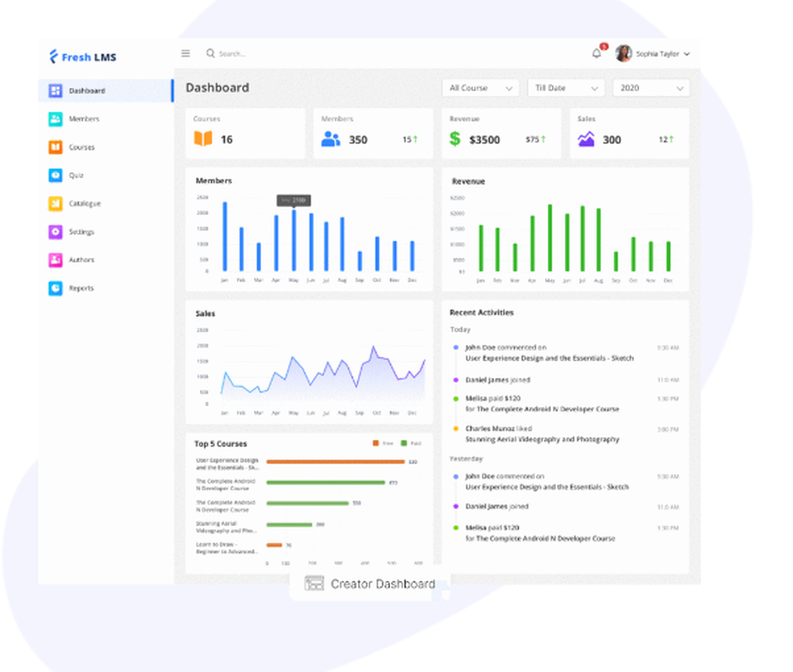This screenshot has height=672, width=793.
Task: Click the Sales line chart peak near Sep
Action: (374, 348)
